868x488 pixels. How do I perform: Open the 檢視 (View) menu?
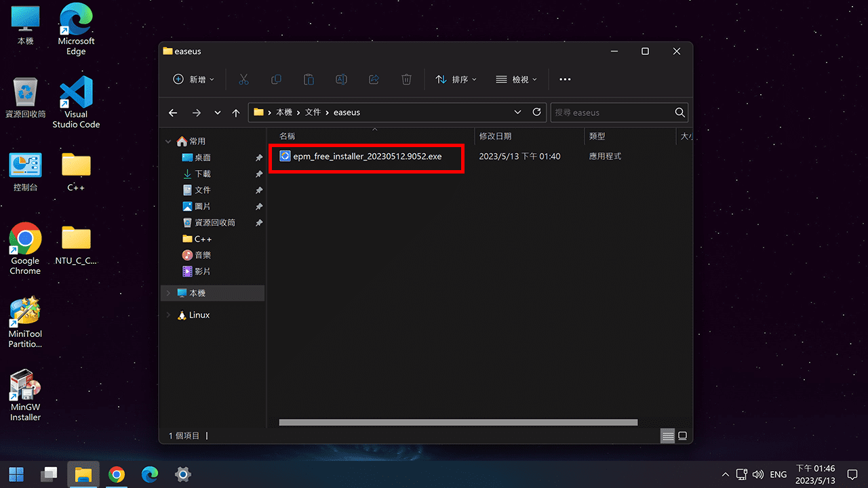tap(516, 79)
